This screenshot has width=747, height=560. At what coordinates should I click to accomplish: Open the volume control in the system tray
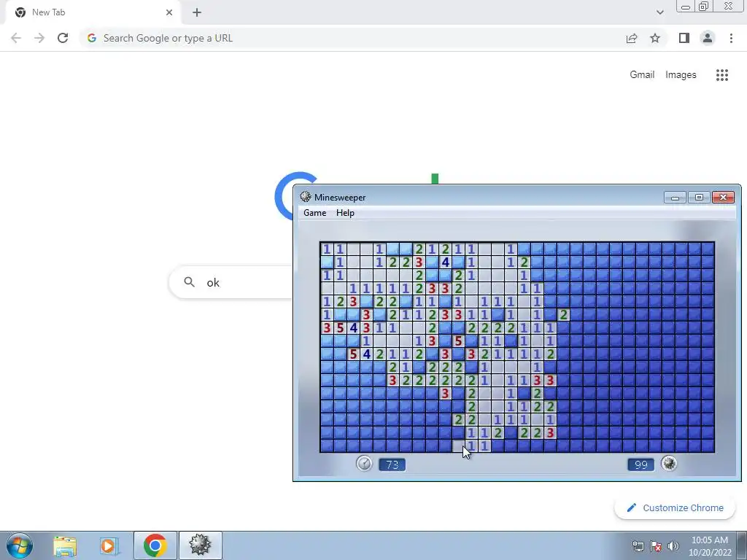[673, 545]
